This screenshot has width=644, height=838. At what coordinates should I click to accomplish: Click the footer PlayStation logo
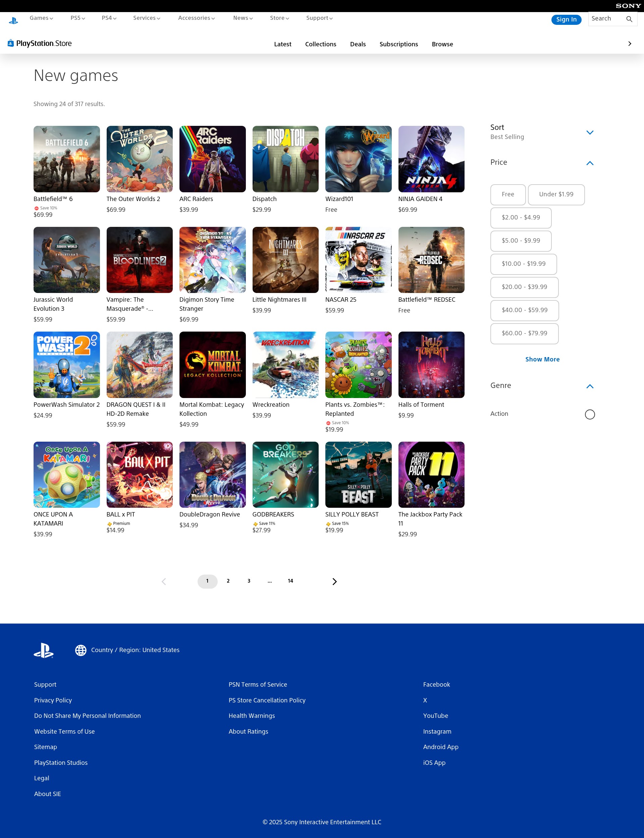click(44, 650)
